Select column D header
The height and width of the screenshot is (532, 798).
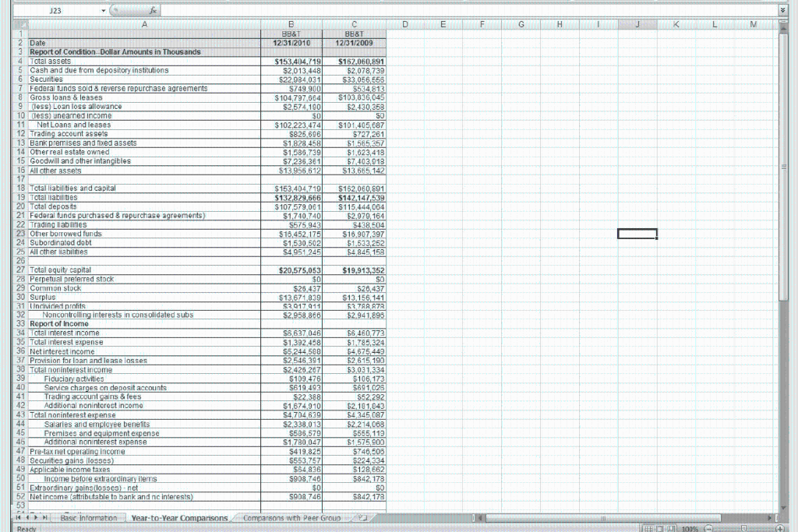pyautogui.click(x=405, y=24)
